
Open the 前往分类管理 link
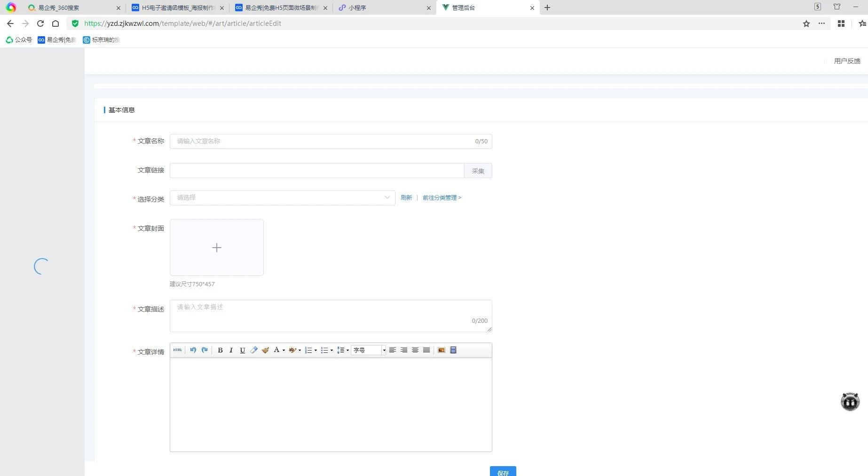[442, 198]
